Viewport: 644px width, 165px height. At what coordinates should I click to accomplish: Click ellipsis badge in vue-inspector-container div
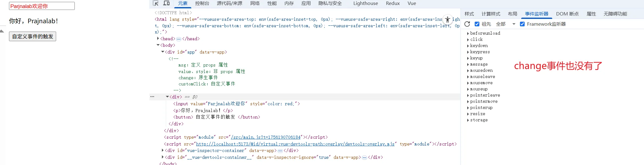point(280,151)
